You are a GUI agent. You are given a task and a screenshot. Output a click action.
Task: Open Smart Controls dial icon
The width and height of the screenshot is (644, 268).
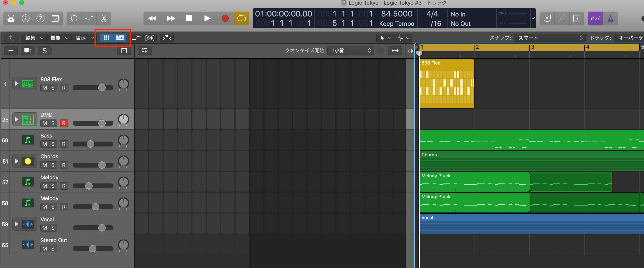click(74, 18)
